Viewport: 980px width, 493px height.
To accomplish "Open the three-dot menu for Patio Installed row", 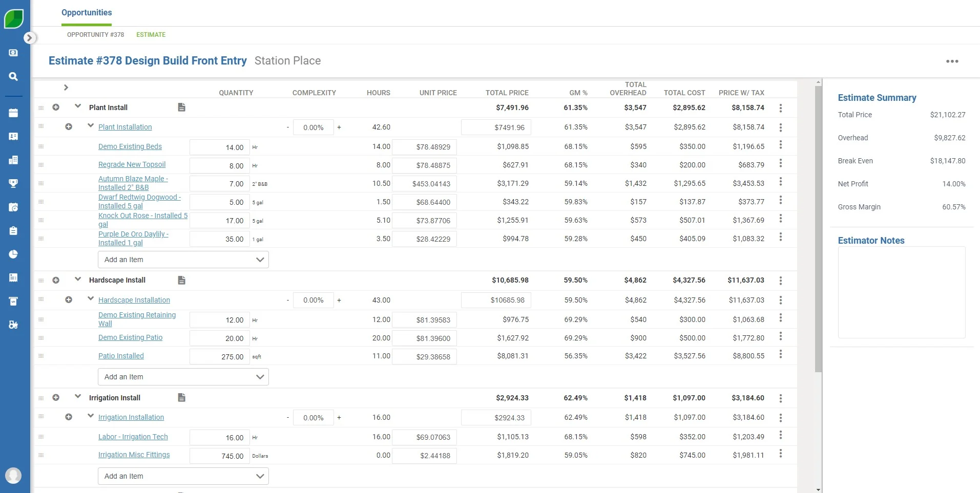I will tap(780, 354).
